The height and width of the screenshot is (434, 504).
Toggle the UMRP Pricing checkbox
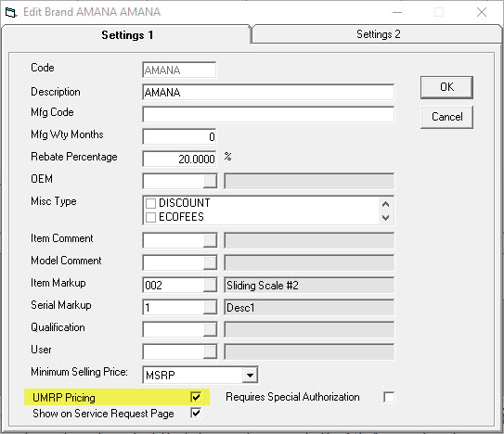[x=196, y=397]
